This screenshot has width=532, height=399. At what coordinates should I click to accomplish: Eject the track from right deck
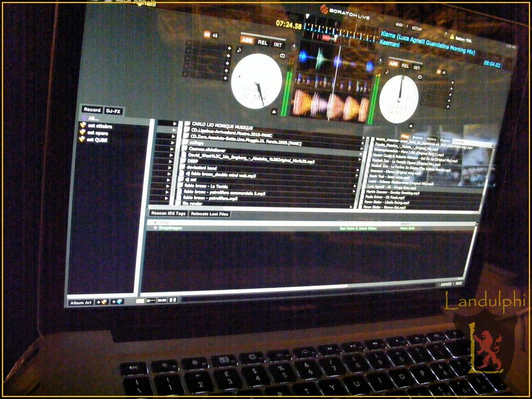(x=411, y=126)
